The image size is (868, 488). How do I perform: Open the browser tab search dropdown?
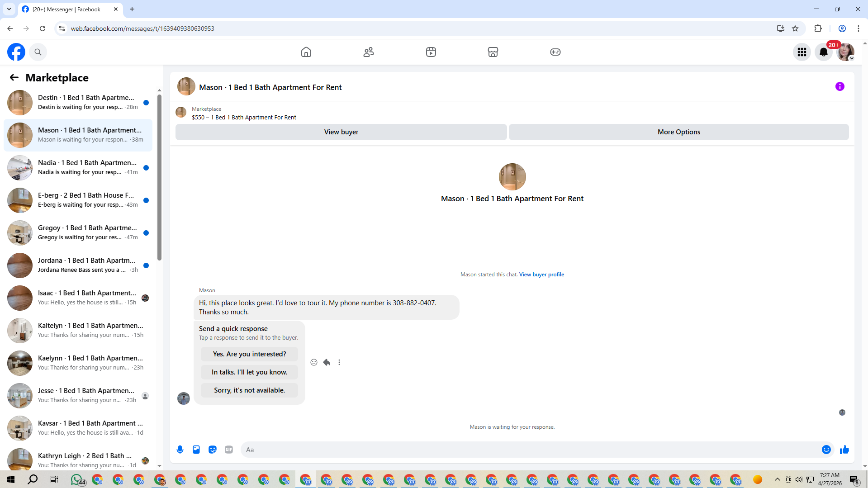point(9,9)
